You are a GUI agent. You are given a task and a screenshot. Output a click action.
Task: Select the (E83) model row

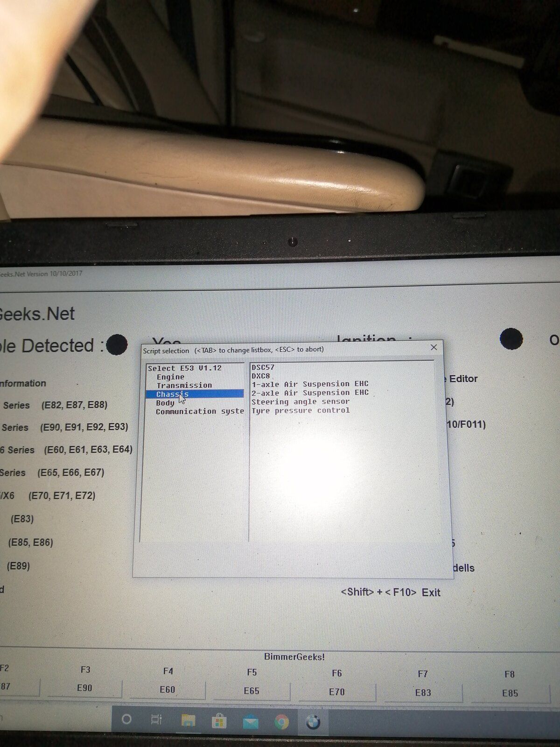pos(22,519)
